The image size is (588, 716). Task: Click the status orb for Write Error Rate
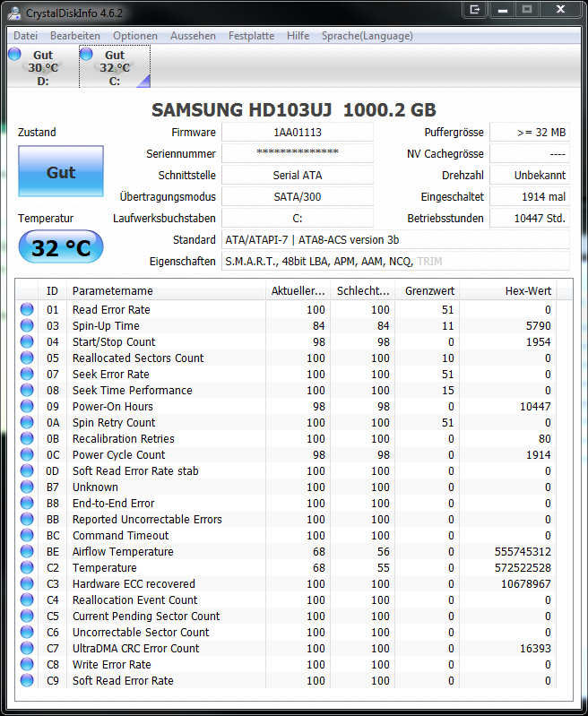click(x=27, y=664)
